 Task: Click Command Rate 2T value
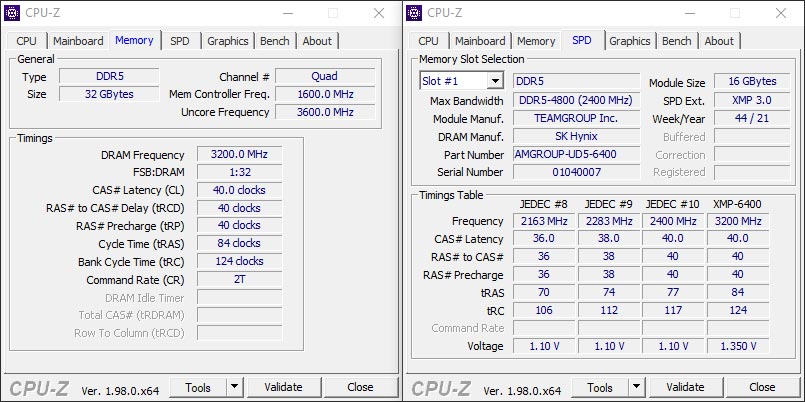pos(240,280)
